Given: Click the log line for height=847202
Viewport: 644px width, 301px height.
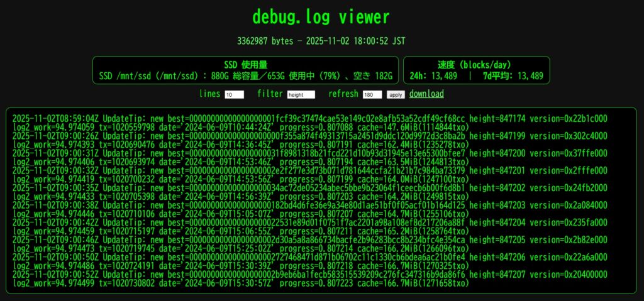Looking at the screenshot, I should (309, 192).
